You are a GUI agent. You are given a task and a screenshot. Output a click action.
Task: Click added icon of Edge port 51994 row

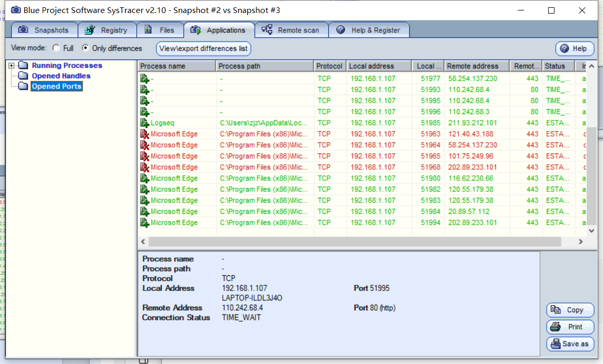[x=145, y=223]
